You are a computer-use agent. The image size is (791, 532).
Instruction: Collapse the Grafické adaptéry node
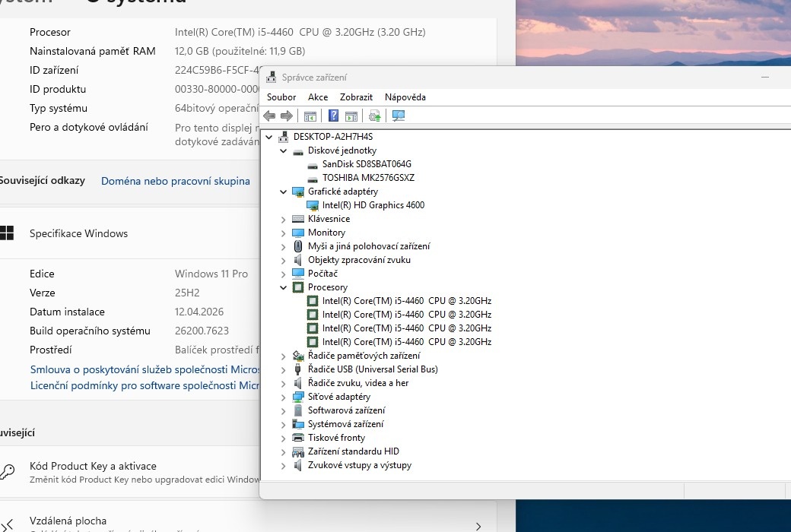pos(283,191)
